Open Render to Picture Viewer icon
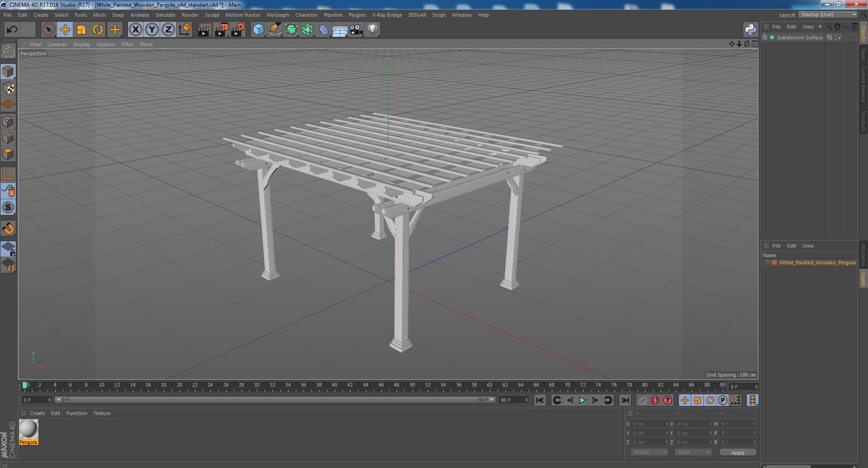Image resolution: width=868 pixels, height=468 pixels. point(221,30)
